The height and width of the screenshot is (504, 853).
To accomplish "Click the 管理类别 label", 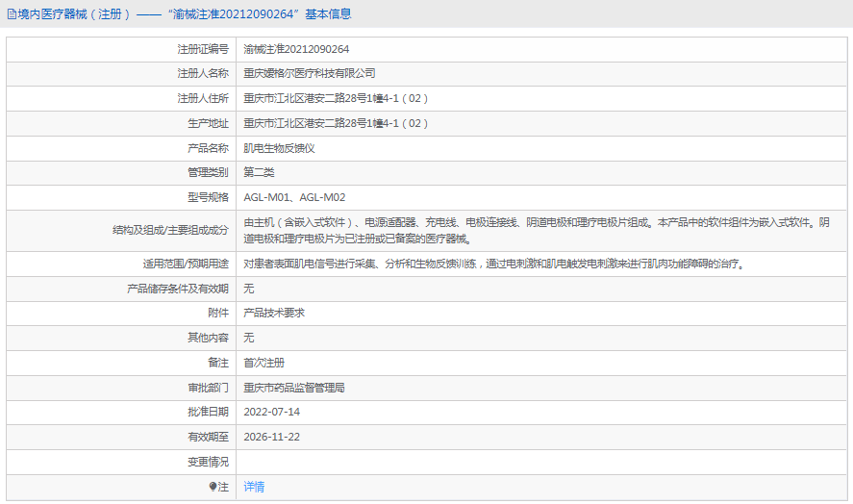I will coord(209,172).
